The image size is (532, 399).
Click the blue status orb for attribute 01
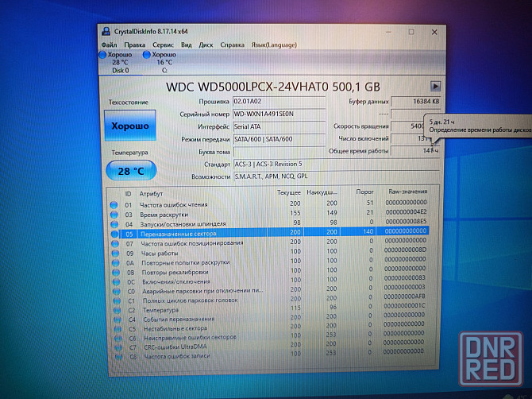(114, 204)
